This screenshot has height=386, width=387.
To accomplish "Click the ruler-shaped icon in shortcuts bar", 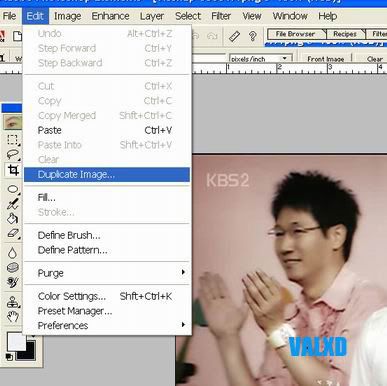I will 235,36.
